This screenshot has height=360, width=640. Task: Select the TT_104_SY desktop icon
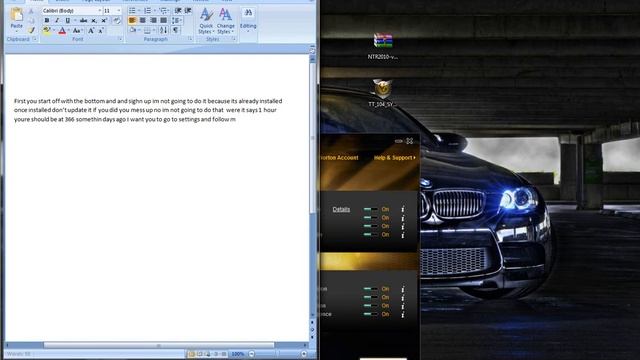pos(382,93)
